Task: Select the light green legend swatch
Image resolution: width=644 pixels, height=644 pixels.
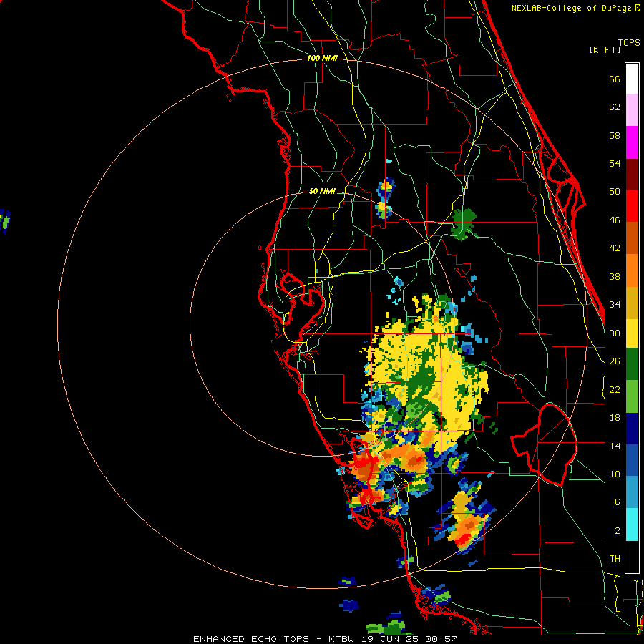Action: click(x=632, y=396)
